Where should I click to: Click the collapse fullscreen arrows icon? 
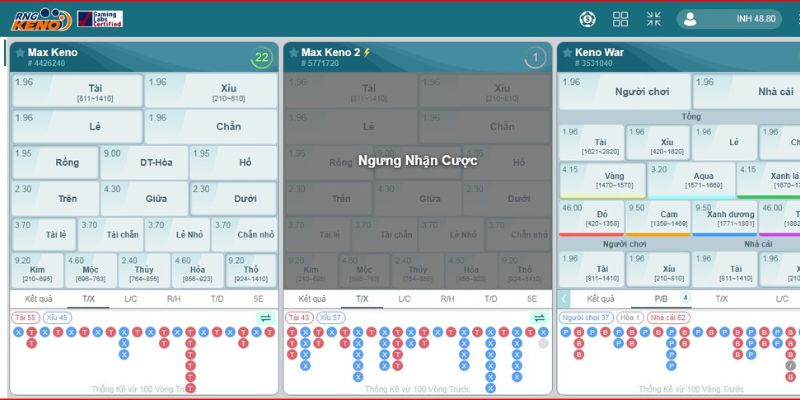point(653,19)
